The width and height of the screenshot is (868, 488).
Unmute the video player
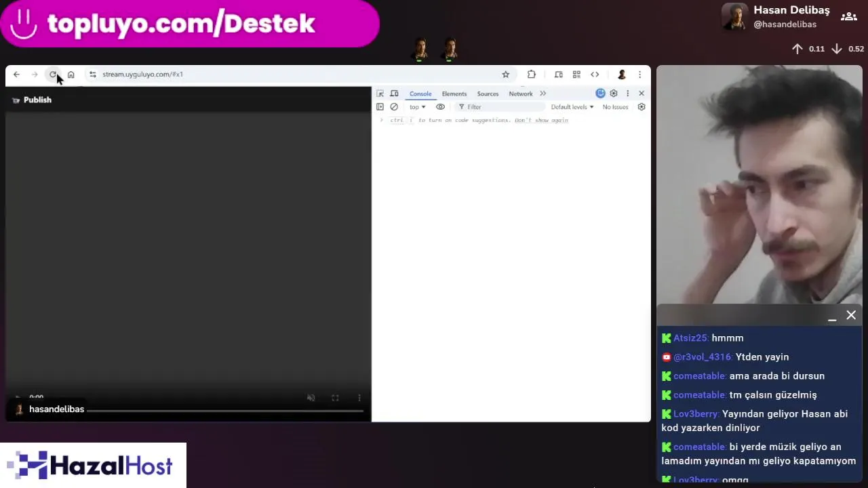(311, 398)
